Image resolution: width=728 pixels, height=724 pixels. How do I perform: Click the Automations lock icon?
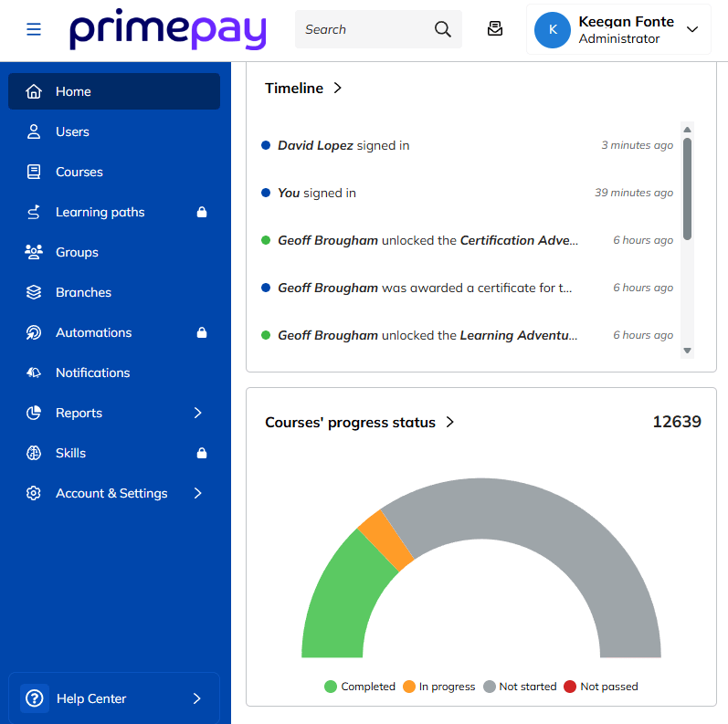tap(202, 333)
